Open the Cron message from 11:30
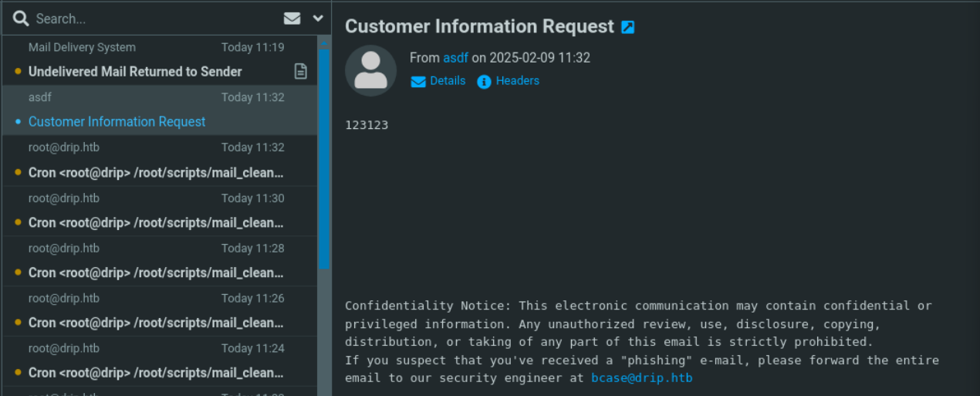Screen dimensions: 980x396 [x=156, y=222]
